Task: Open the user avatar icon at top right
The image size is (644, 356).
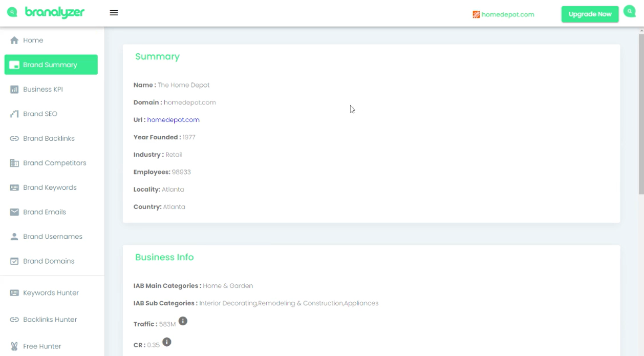Action: coord(630,12)
